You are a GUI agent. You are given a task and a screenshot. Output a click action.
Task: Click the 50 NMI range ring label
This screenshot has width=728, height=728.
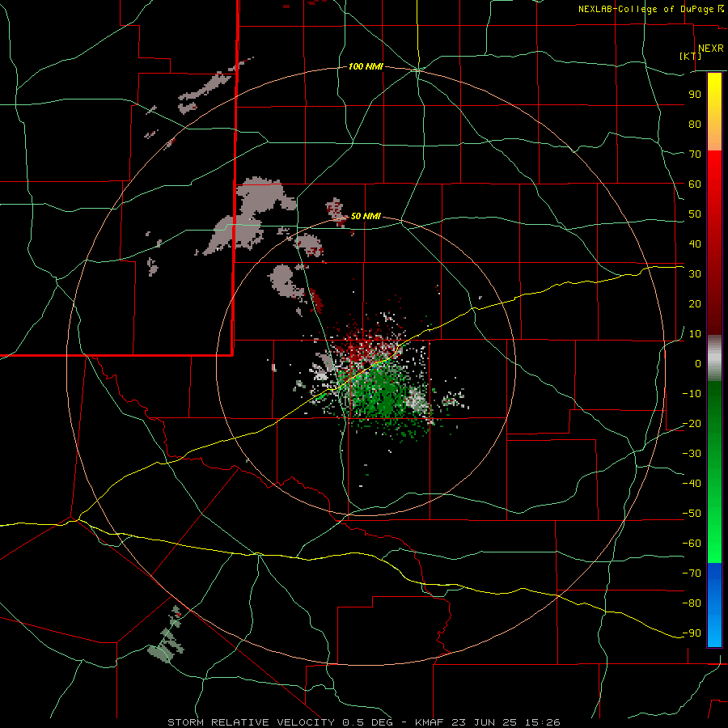(366, 216)
